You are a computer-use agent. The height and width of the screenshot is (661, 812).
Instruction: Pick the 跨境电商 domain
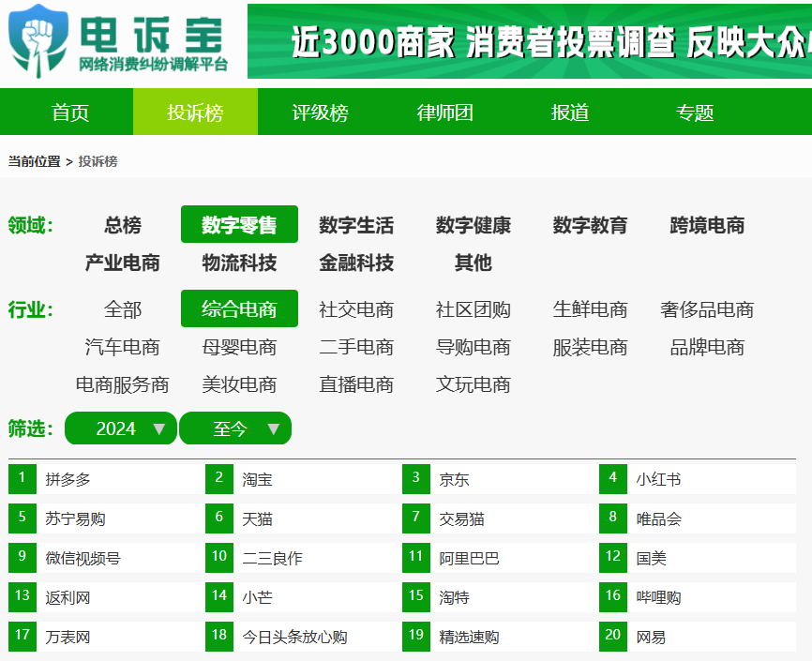tap(707, 225)
